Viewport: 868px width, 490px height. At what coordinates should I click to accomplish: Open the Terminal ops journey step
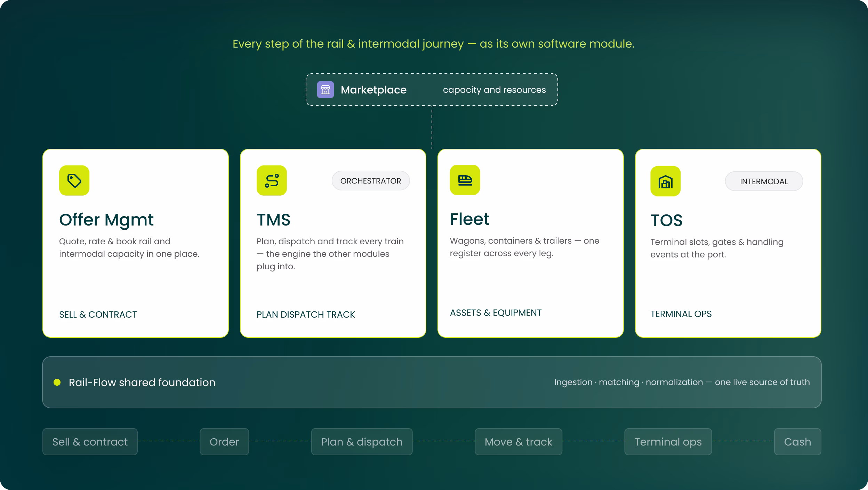[x=668, y=442]
